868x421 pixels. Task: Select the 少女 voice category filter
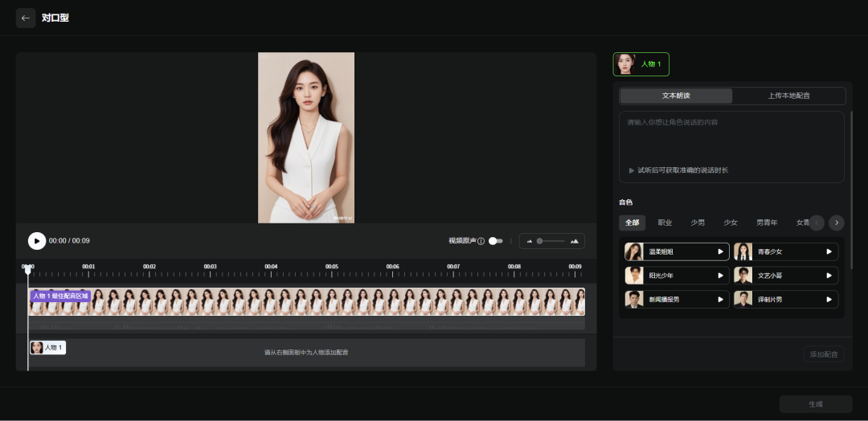click(730, 223)
